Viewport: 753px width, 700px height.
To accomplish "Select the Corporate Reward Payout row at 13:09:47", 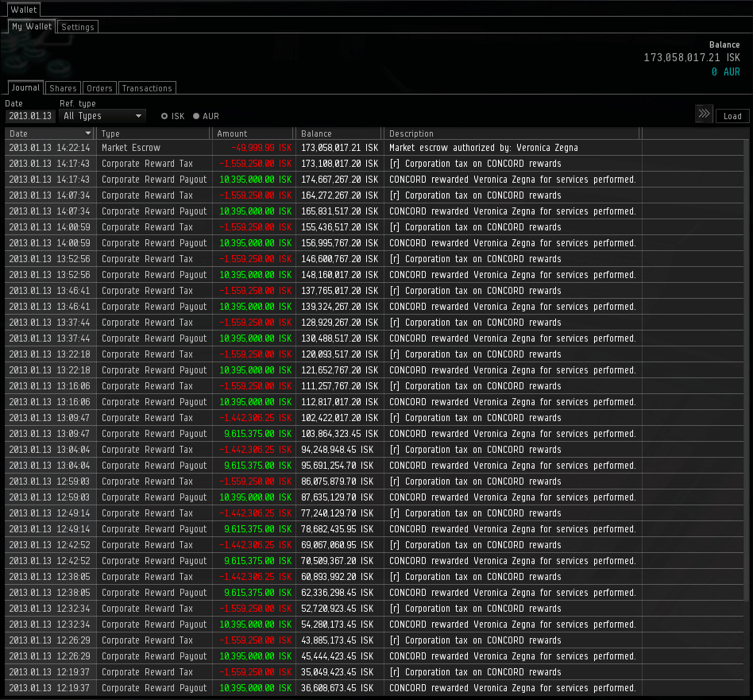I will (374, 433).
